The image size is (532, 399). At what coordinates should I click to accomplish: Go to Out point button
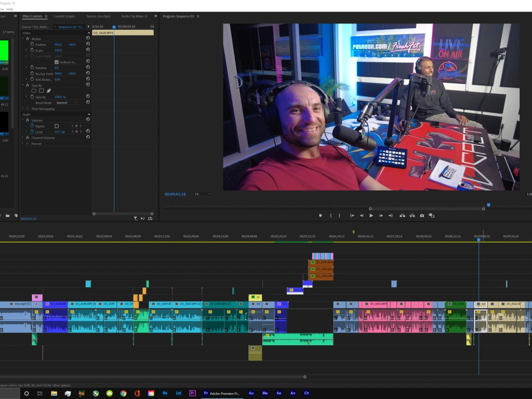(390, 215)
